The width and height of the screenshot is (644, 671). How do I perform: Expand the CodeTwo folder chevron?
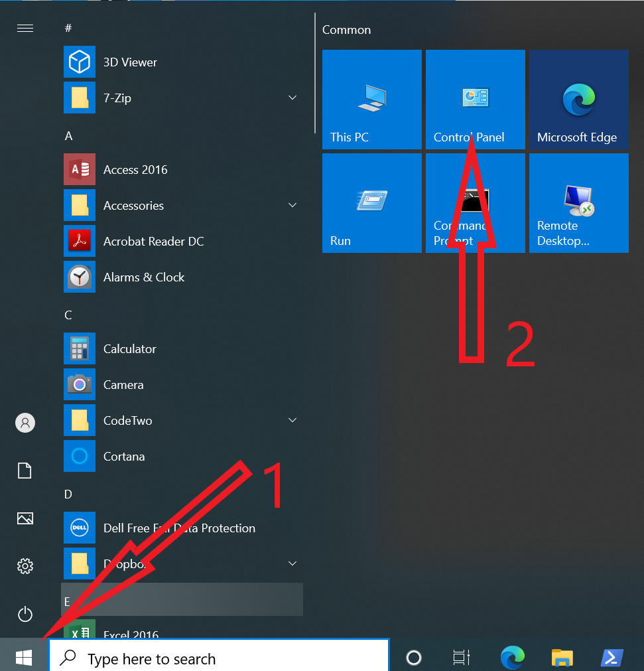[292, 420]
